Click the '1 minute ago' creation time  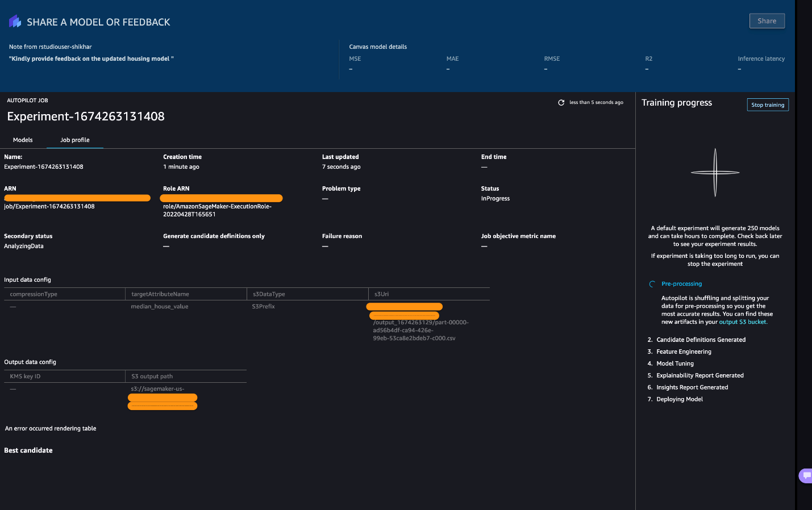click(x=181, y=167)
